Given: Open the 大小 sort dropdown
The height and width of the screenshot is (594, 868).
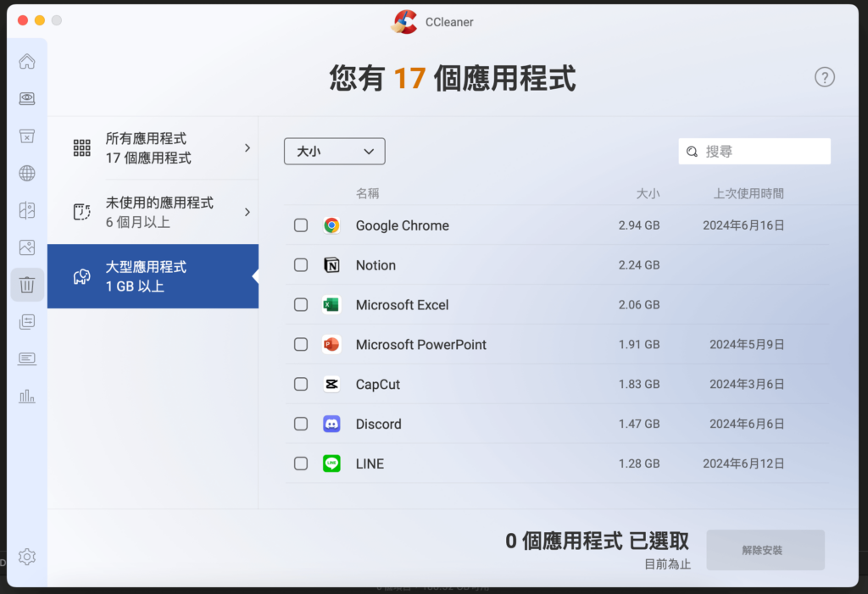Looking at the screenshot, I should coord(334,151).
